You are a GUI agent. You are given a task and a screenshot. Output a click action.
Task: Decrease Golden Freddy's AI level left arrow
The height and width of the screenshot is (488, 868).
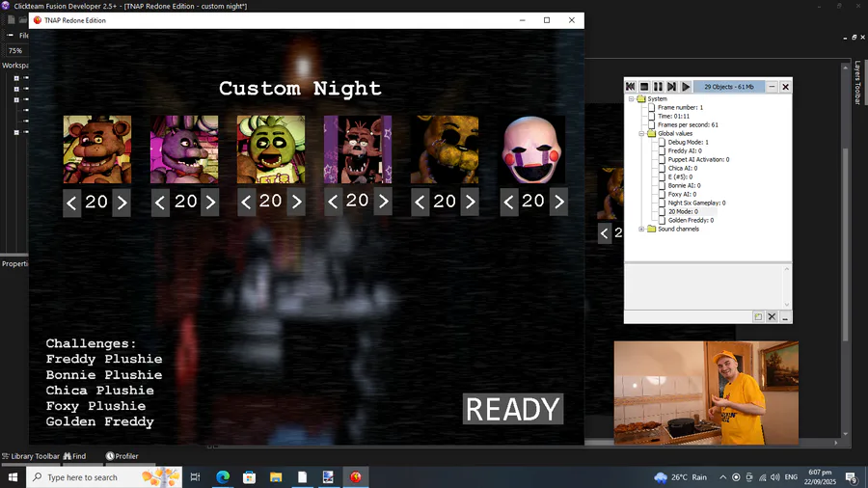click(420, 203)
